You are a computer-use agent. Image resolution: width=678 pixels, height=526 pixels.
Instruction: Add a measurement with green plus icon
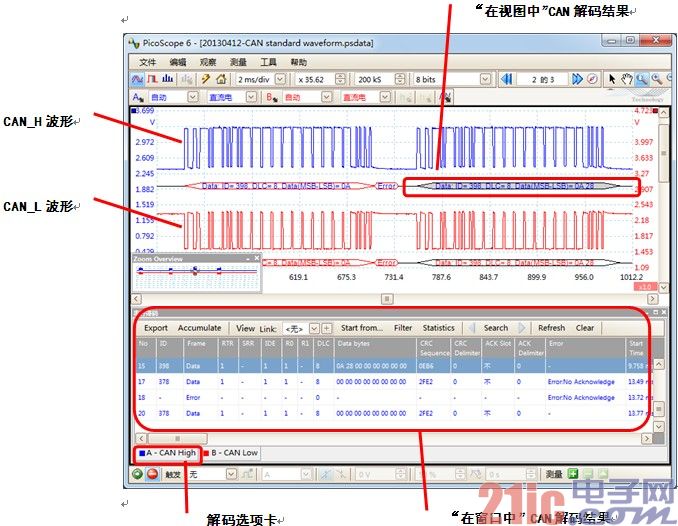click(x=573, y=474)
